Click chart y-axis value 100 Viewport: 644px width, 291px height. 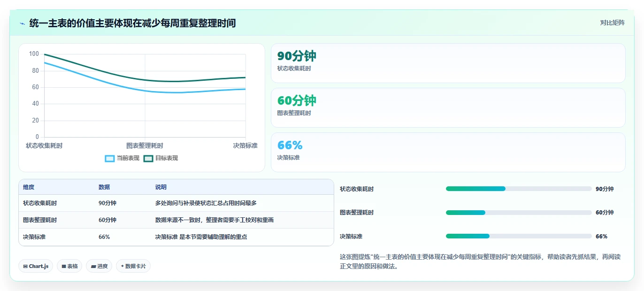click(34, 54)
